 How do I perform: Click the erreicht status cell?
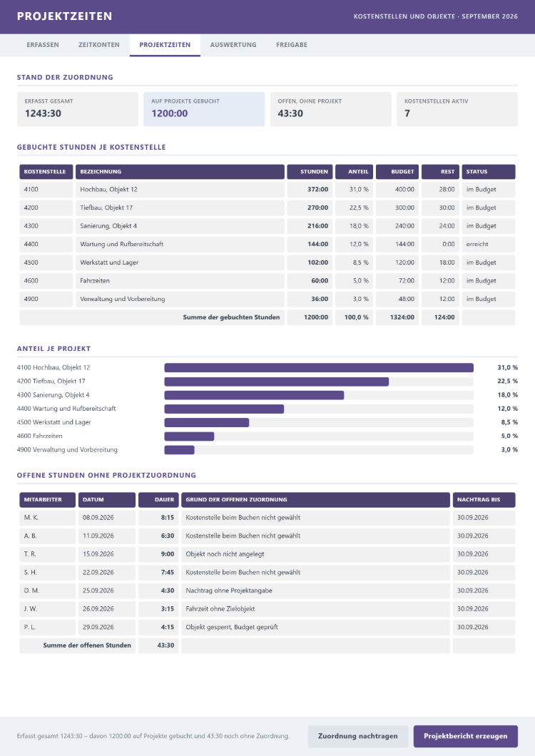[488, 245]
